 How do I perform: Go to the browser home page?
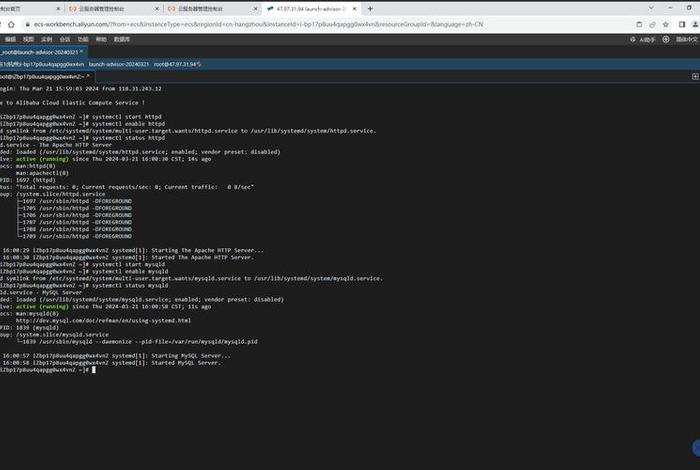pos(11,25)
